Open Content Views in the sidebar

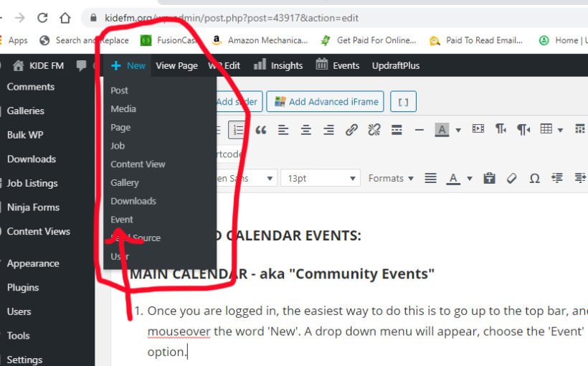pyautogui.click(x=39, y=231)
